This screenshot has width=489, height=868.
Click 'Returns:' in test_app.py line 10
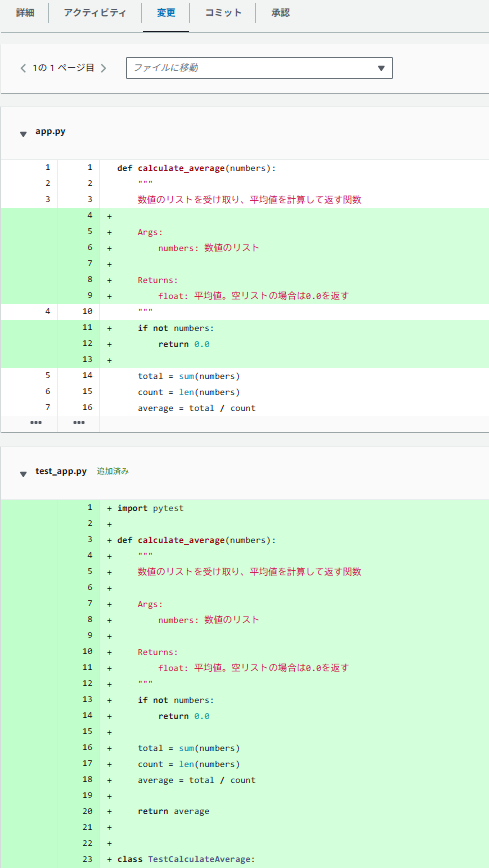click(x=158, y=652)
